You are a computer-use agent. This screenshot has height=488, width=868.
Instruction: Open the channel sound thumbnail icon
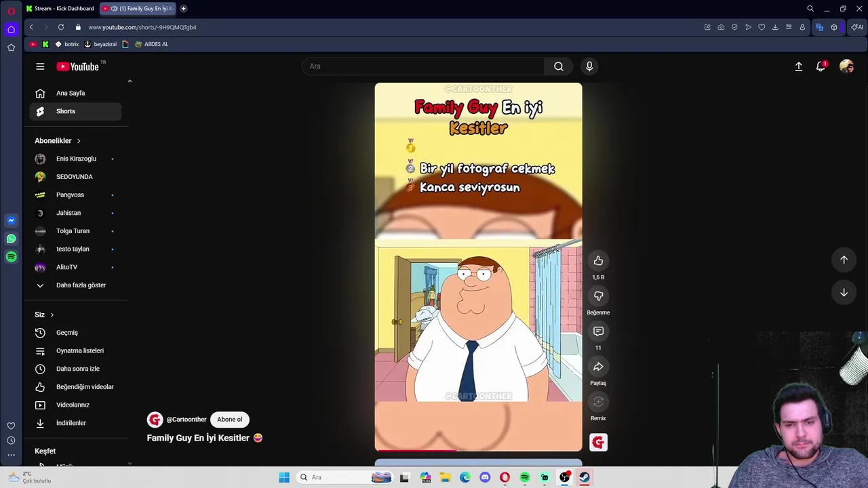[598, 443]
